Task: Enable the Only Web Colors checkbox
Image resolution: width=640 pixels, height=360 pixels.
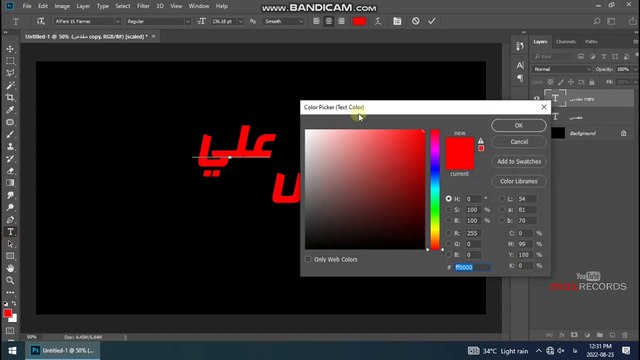Action: pos(308,259)
